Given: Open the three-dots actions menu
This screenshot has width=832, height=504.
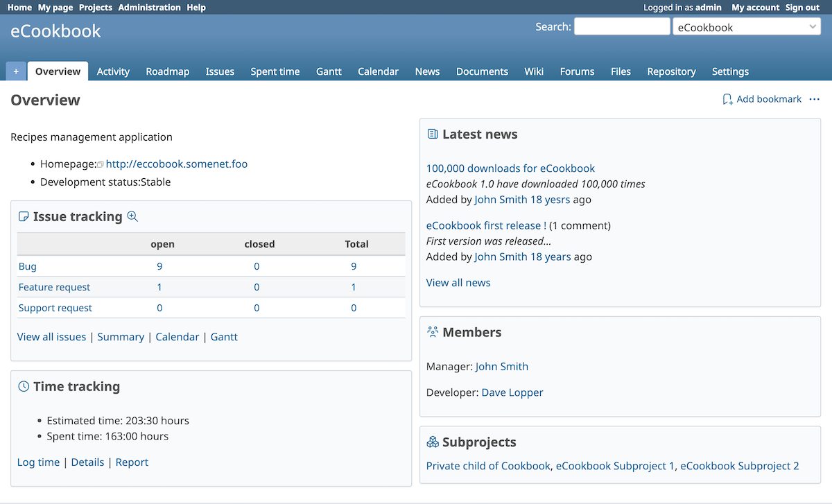Looking at the screenshot, I should click(814, 100).
